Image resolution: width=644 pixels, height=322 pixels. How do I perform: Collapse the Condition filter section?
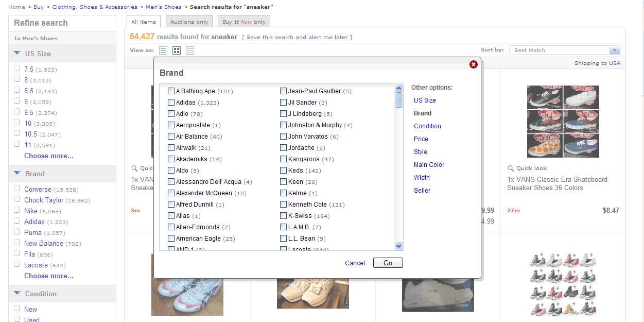(18, 294)
